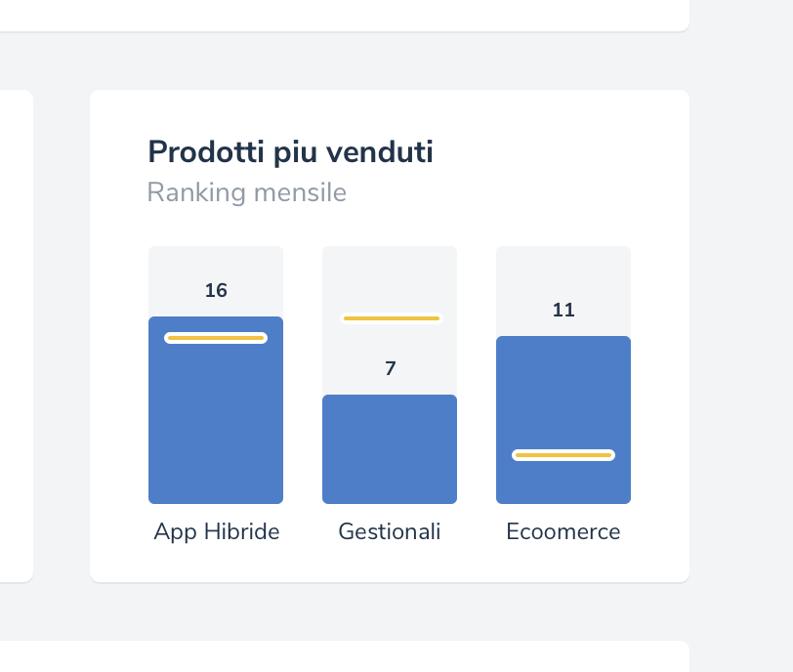Click the gray area above App Hibride bar
The image size is (793, 672).
[x=216, y=264]
